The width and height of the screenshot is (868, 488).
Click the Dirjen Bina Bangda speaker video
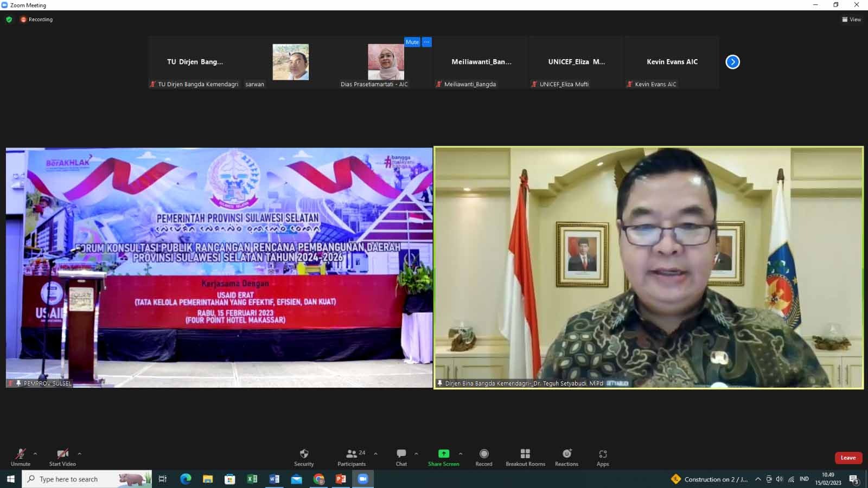coord(649,268)
